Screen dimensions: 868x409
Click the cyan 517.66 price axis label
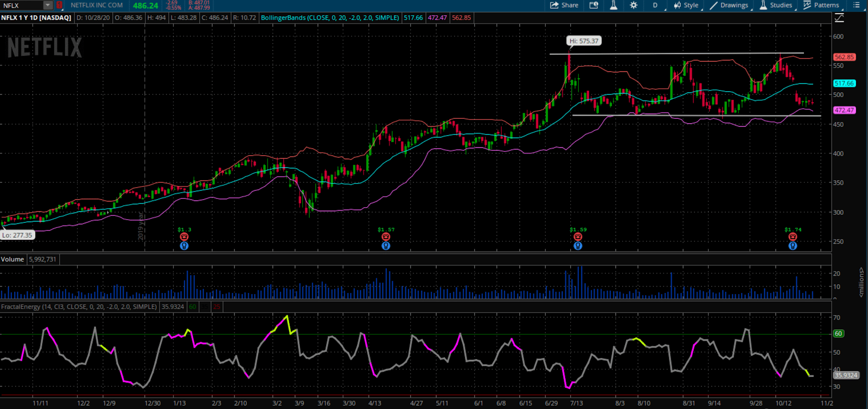point(844,84)
